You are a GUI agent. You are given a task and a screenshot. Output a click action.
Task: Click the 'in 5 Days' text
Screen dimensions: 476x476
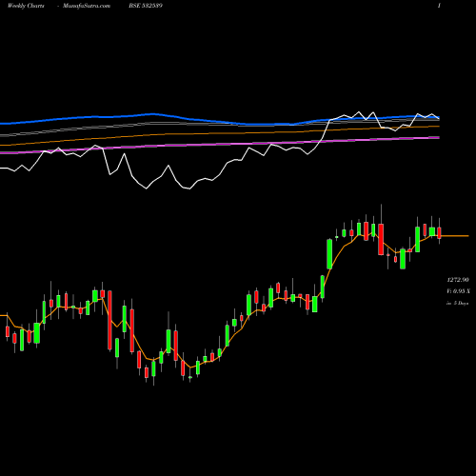coord(458,304)
